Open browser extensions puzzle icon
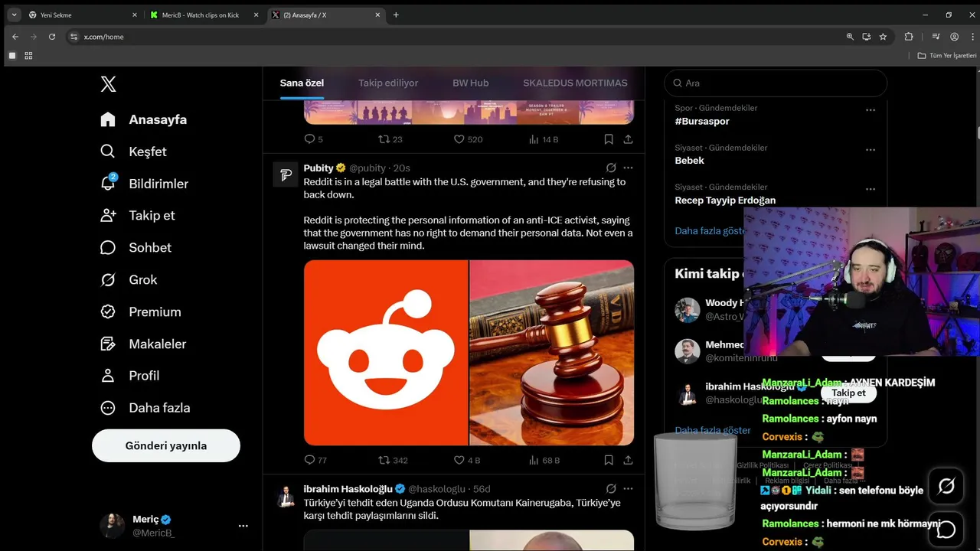Image resolution: width=980 pixels, height=551 pixels. coord(909,37)
